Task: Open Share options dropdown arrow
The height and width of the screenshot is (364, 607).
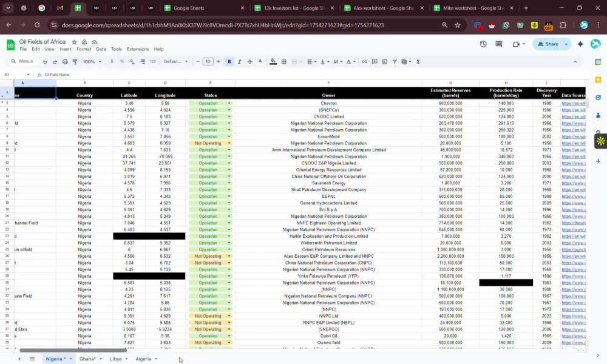Action: [566, 44]
